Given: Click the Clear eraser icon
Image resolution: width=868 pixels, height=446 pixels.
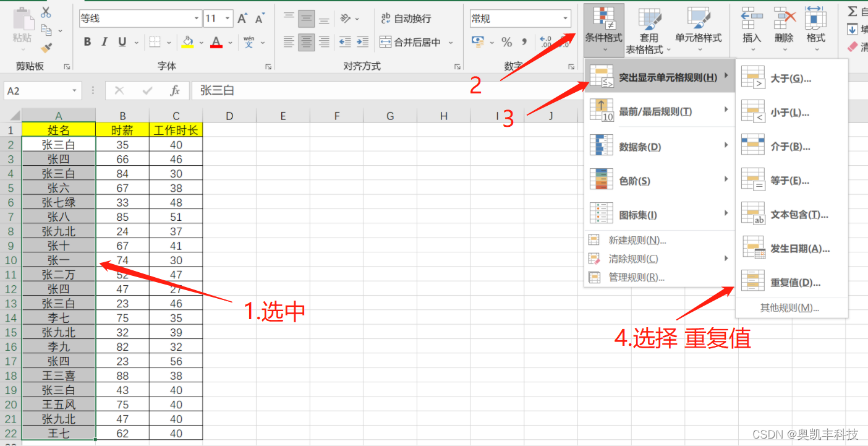Looking at the screenshot, I should pos(853,46).
